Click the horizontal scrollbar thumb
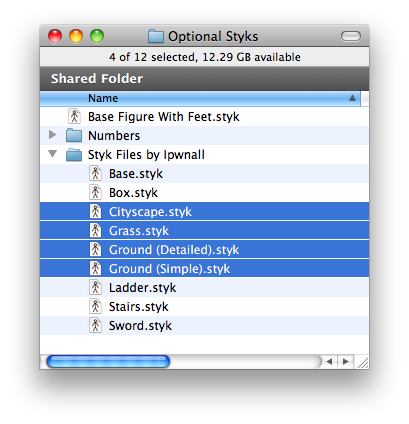Image resolution: width=409 pixels, height=424 pixels. click(108, 362)
